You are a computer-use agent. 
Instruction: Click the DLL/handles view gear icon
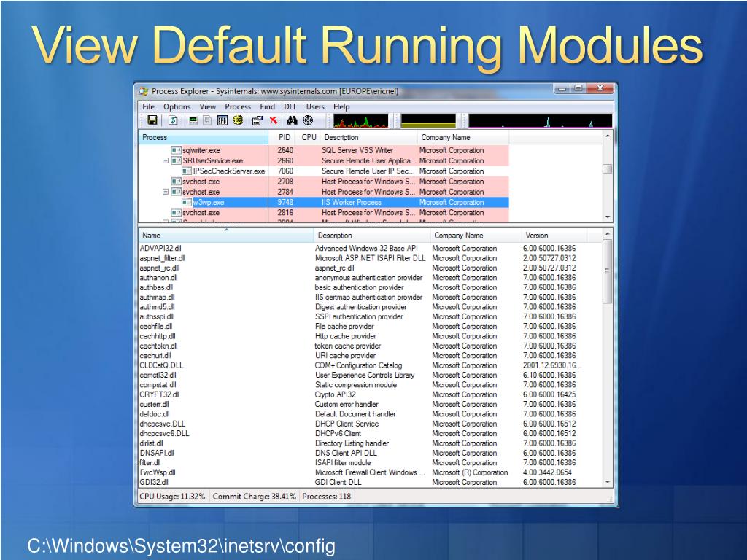(238, 120)
